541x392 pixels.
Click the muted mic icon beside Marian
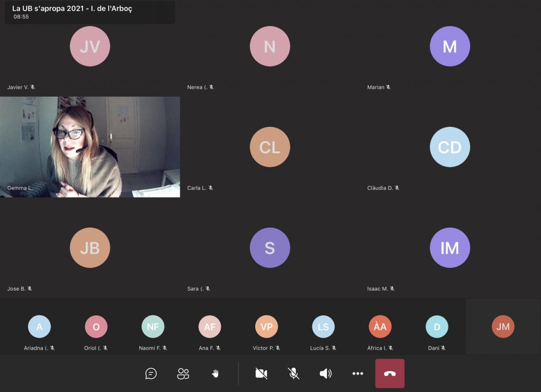(388, 87)
